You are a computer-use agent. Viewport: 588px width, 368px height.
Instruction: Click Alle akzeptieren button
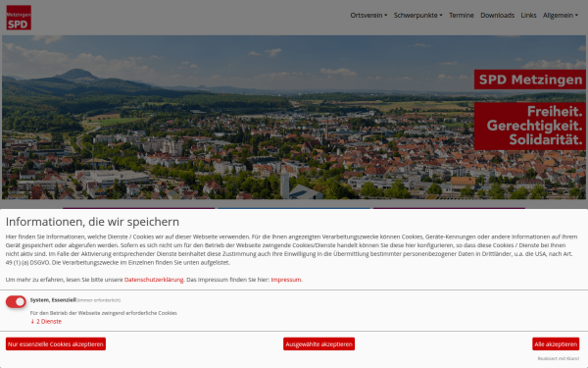(556, 344)
